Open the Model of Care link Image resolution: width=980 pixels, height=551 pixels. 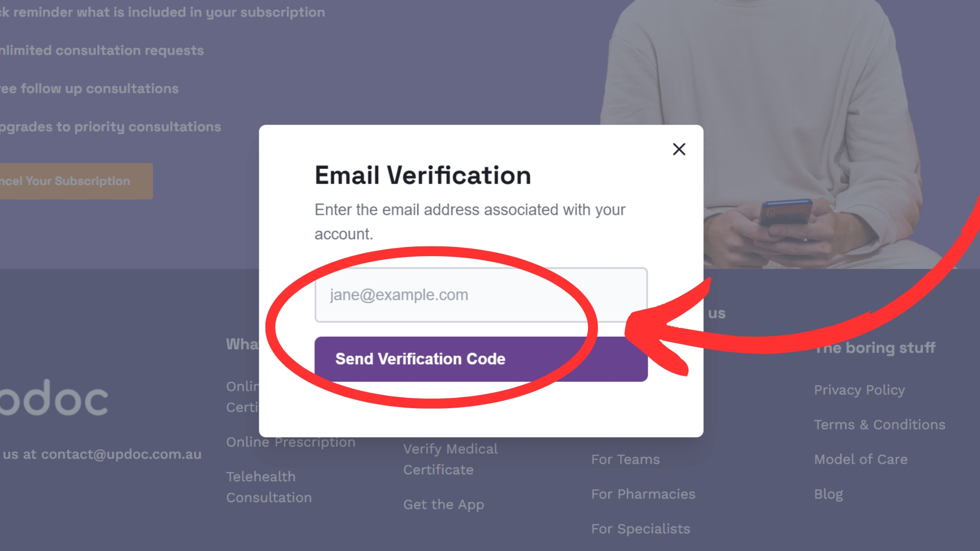point(861,459)
